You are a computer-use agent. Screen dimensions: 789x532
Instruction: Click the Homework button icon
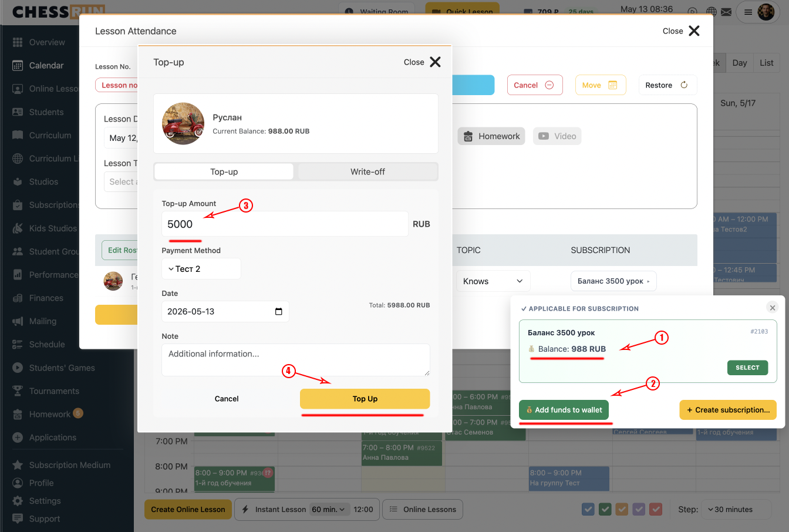(x=468, y=136)
